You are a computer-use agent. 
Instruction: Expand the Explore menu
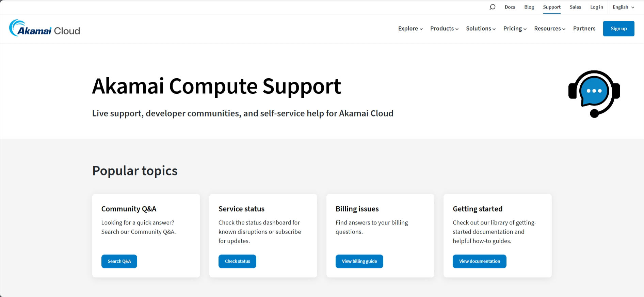[410, 29]
